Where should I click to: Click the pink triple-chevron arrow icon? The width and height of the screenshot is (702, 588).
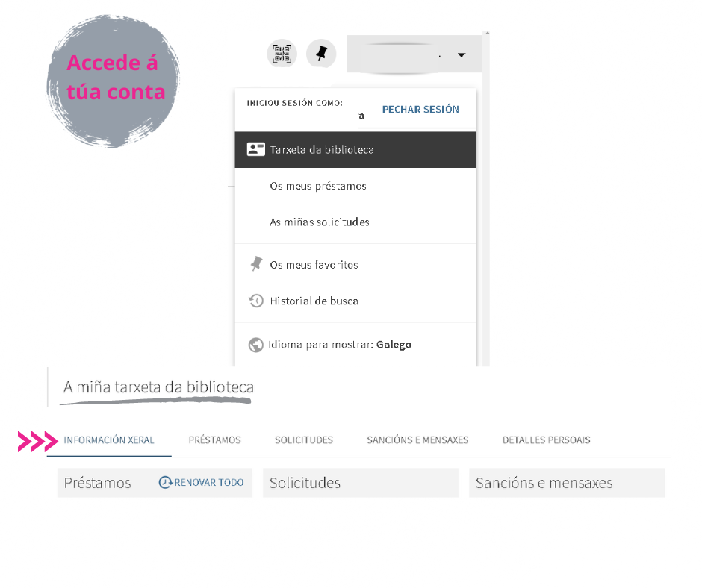coord(38,441)
